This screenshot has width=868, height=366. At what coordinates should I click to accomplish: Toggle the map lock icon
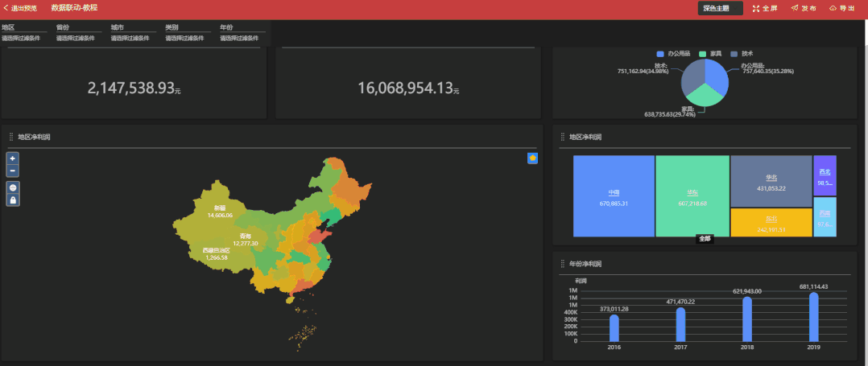[x=13, y=199]
